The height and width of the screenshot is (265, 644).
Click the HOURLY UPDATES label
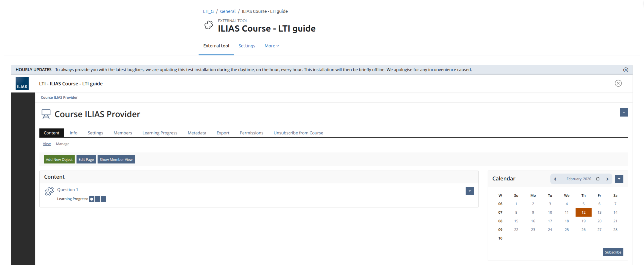tap(33, 70)
